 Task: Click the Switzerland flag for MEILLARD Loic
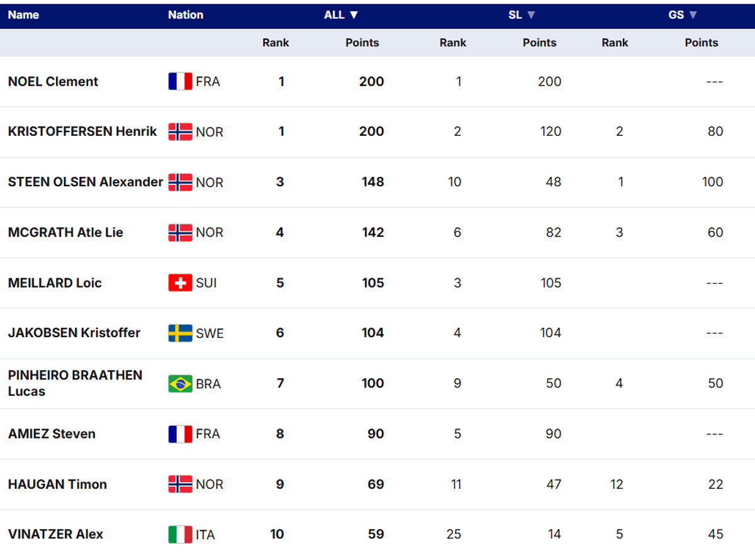(180, 283)
